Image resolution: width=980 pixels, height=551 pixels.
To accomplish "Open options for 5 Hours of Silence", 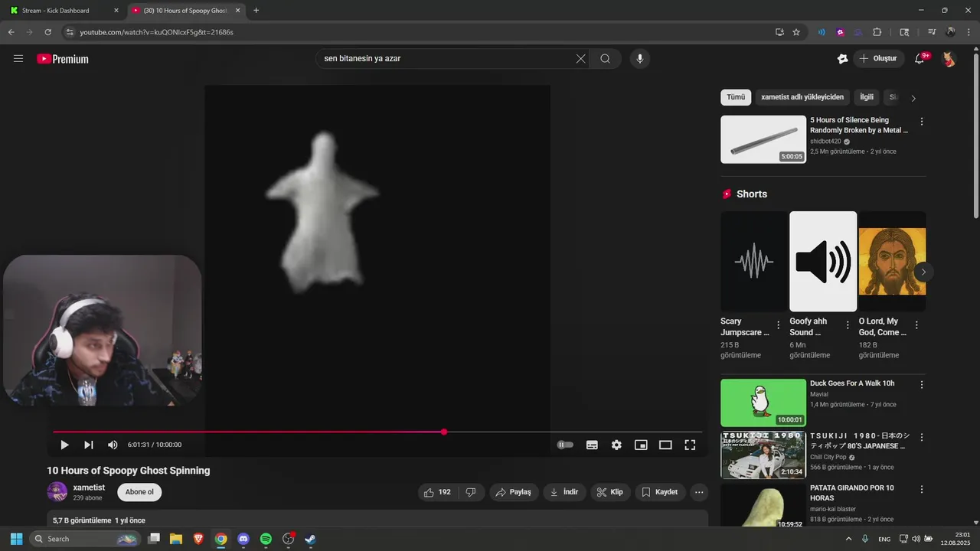I will pyautogui.click(x=922, y=122).
